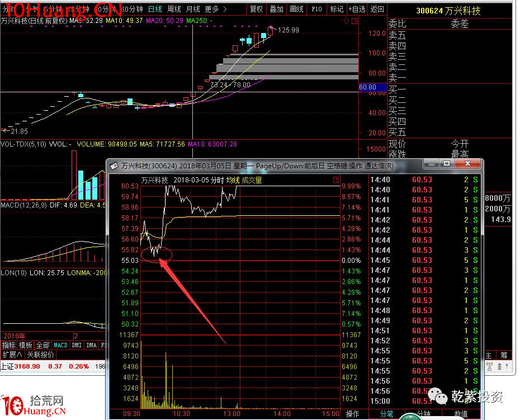Click the 125.99 high price label
The image size is (520, 420).
[x=288, y=30]
